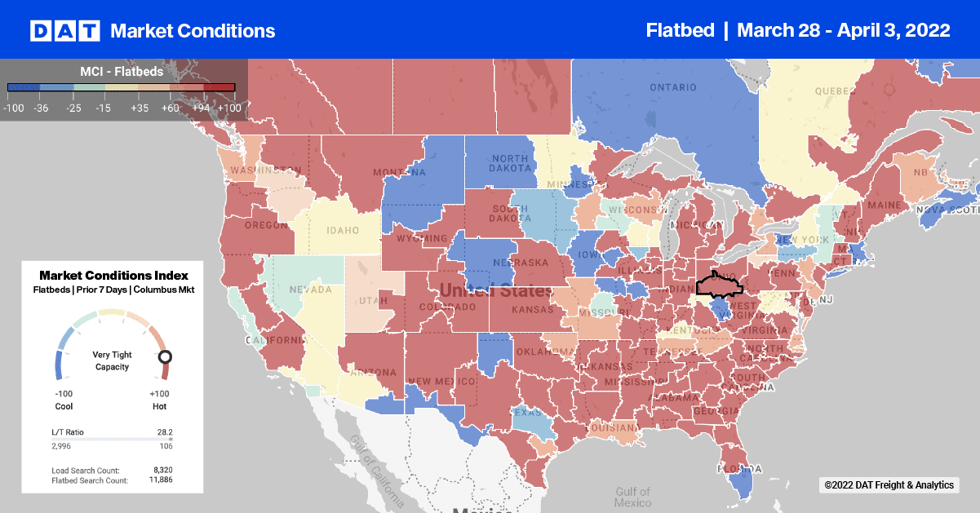This screenshot has height=513, width=980.
Task: Select the dark blue legend swatch at -100
Action: pos(24,87)
